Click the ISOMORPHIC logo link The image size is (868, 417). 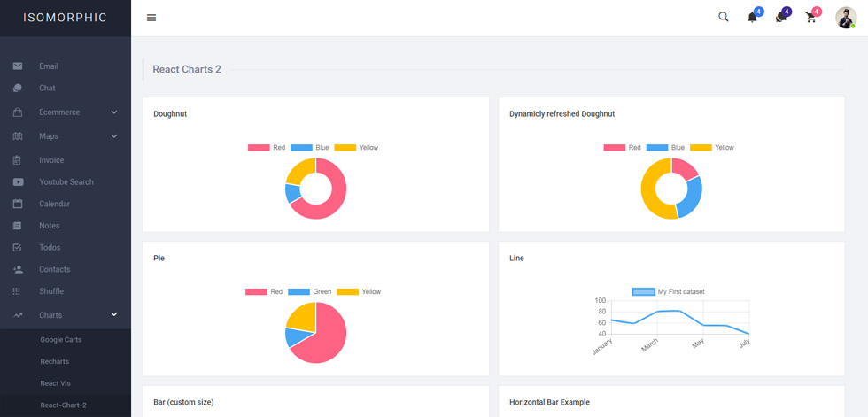66,18
